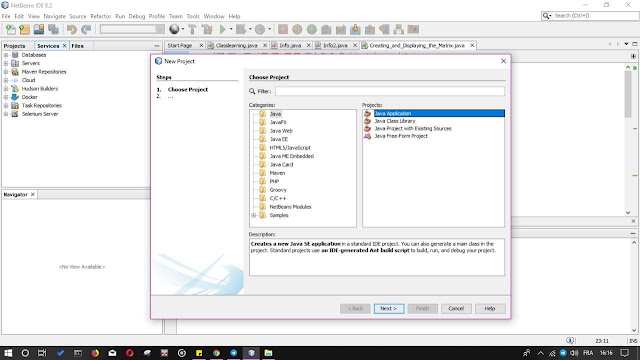This screenshot has width=640, height=360.
Task: Click the Build Project hammer icon
Action: [x=192, y=29]
